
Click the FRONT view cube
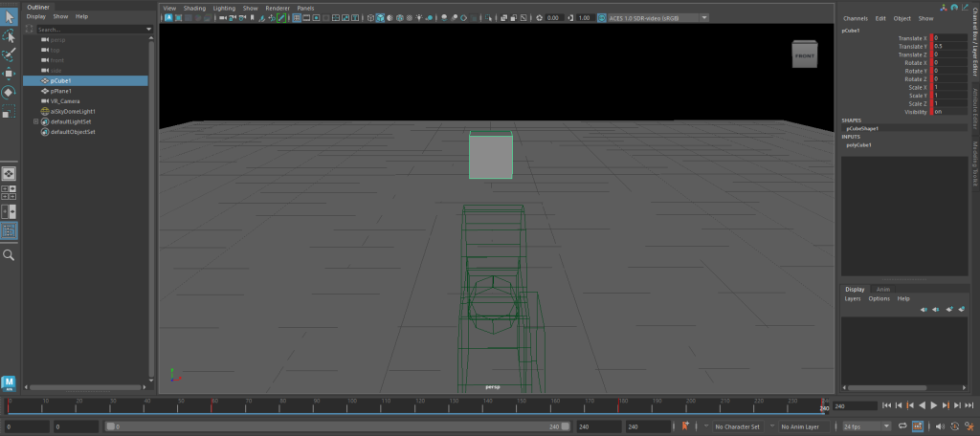(x=805, y=55)
